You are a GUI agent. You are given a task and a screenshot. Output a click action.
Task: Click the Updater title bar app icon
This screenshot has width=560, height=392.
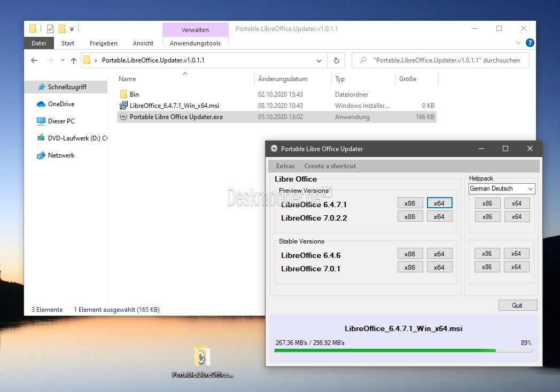coord(274,148)
